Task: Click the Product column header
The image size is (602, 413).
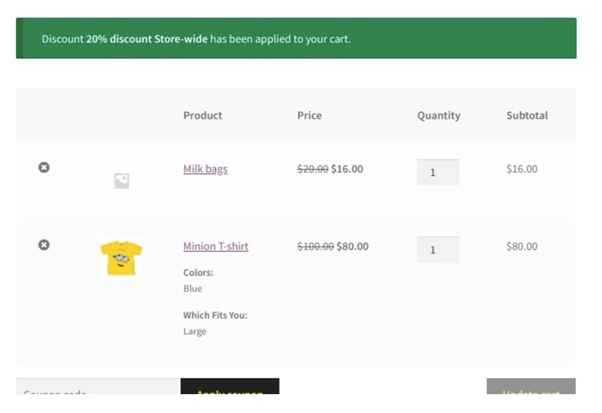Action: pos(202,116)
